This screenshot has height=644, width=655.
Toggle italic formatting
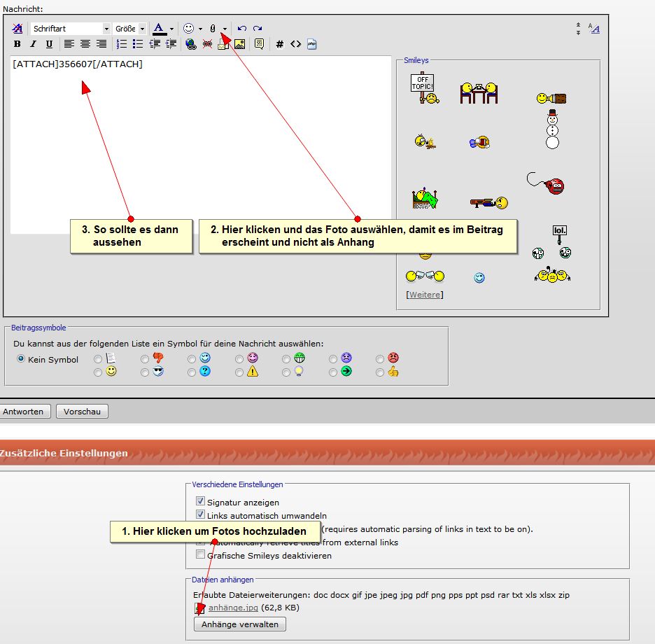click(33, 44)
